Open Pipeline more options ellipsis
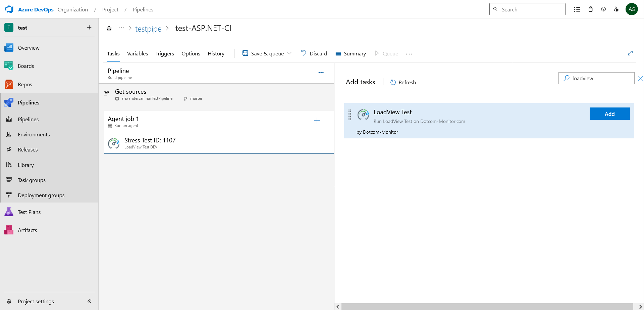644x310 pixels. coord(321,73)
